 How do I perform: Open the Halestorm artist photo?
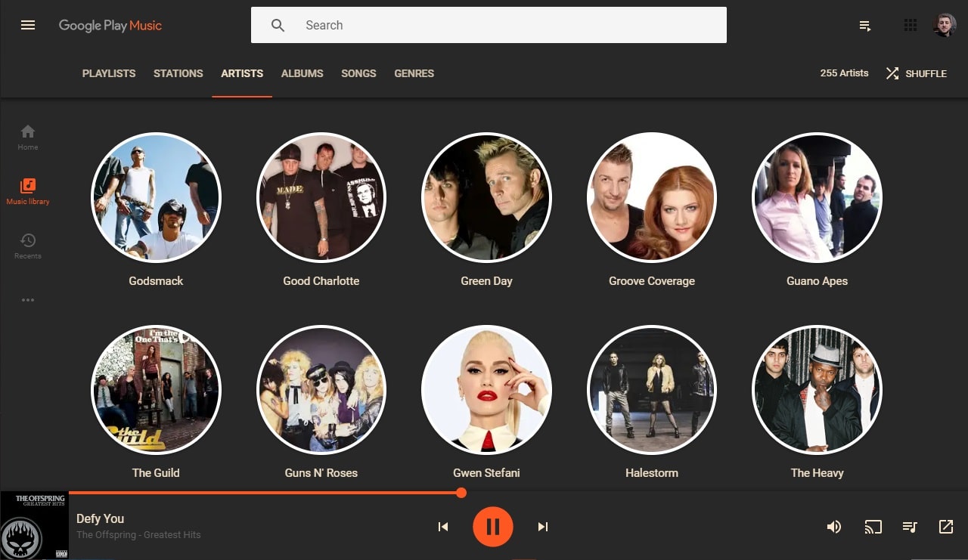(652, 390)
